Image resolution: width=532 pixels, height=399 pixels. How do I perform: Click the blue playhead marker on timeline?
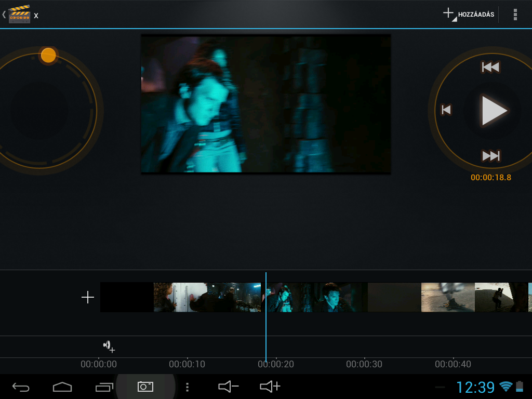(x=266, y=317)
